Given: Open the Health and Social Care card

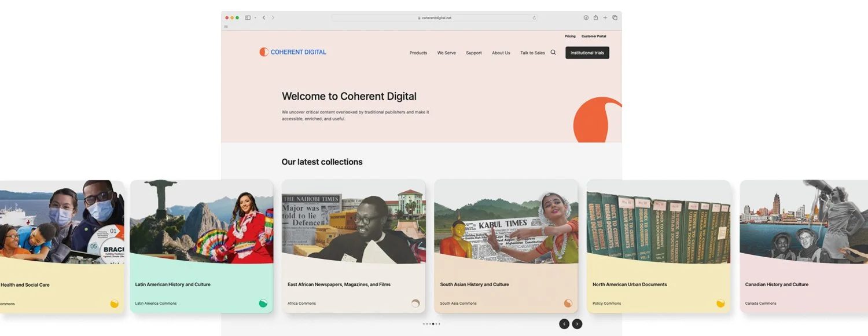Looking at the screenshot, I should click(62, 246).
